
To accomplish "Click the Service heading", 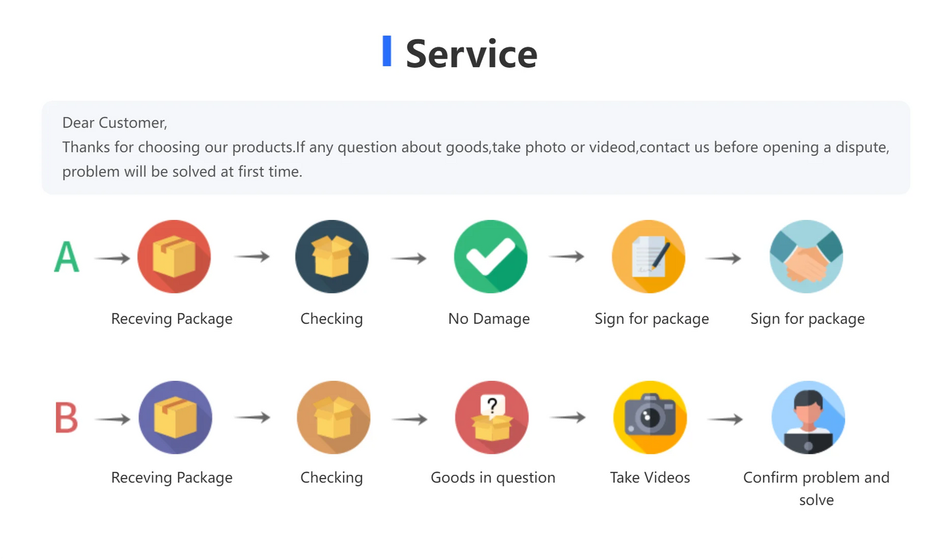I will (471, 54).
